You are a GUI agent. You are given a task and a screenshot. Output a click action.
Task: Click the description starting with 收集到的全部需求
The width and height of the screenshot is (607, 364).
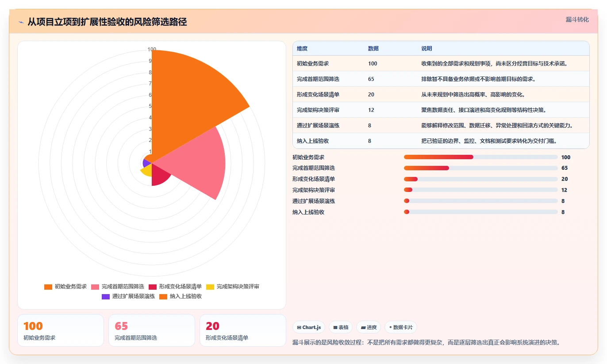(494, 64)
